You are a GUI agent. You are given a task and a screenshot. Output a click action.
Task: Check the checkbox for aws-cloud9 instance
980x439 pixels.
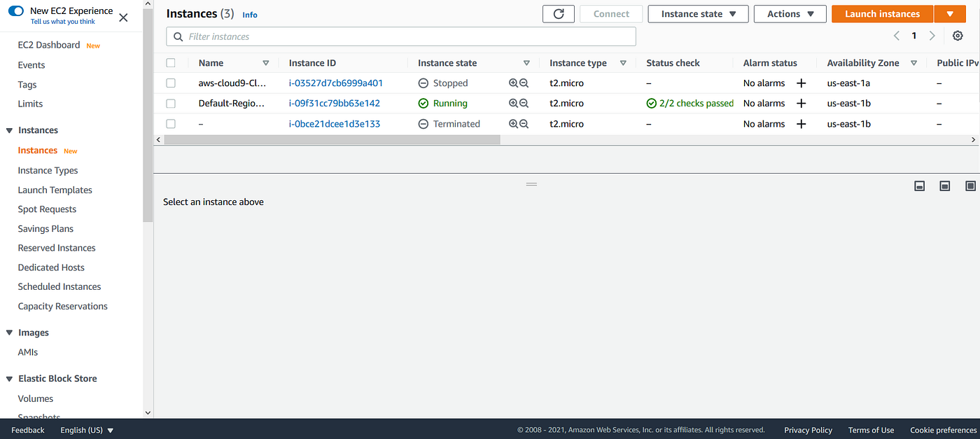(x=171, y=83)
